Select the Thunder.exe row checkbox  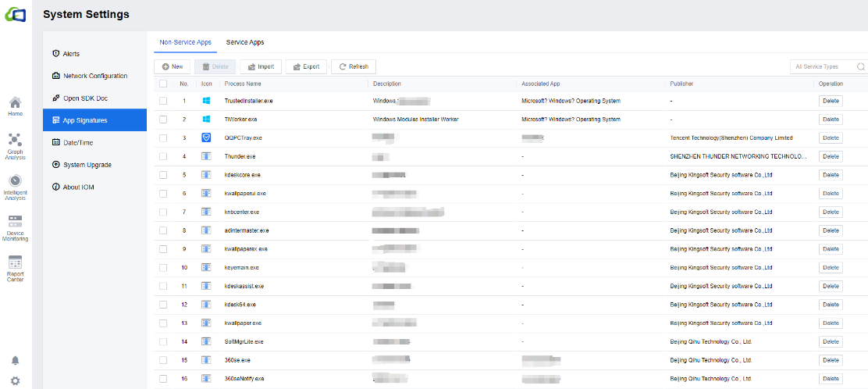click(x=163, y=156)
